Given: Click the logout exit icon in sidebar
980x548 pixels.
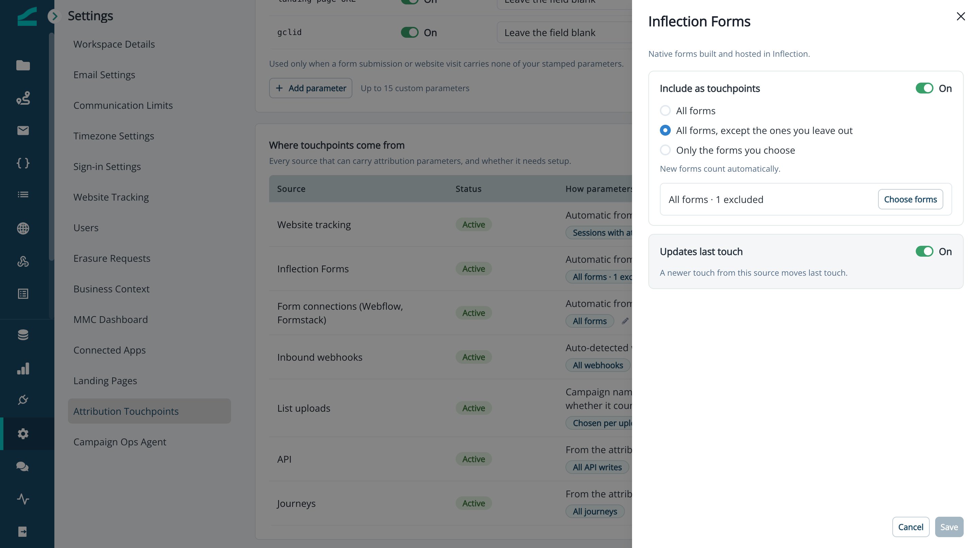Looking at the screenshot, I should pyautogui.click(x=23, y=532).
